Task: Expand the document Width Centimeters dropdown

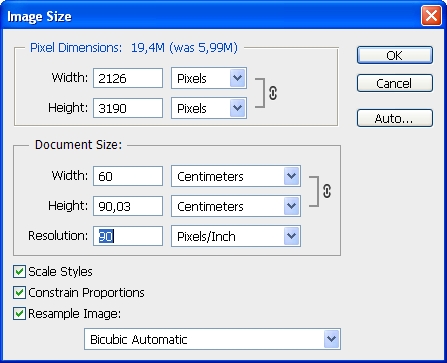Action: pyautogui.click(x=236, y=176)
